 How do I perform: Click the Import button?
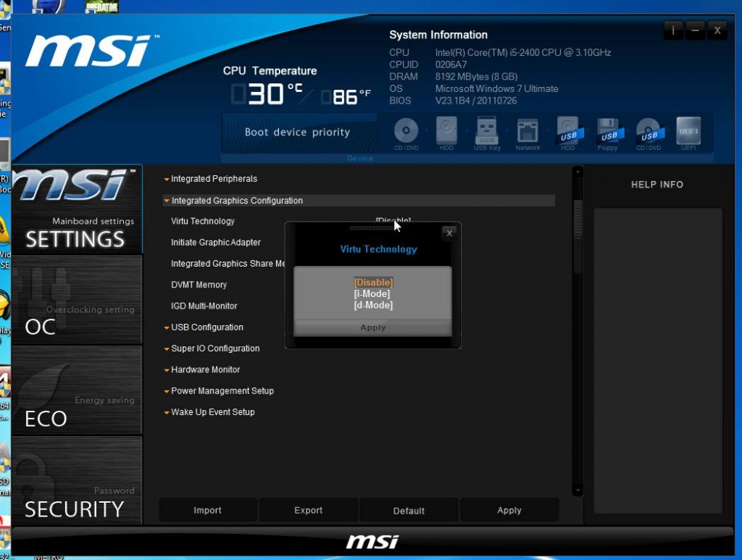tap(208, 510)
